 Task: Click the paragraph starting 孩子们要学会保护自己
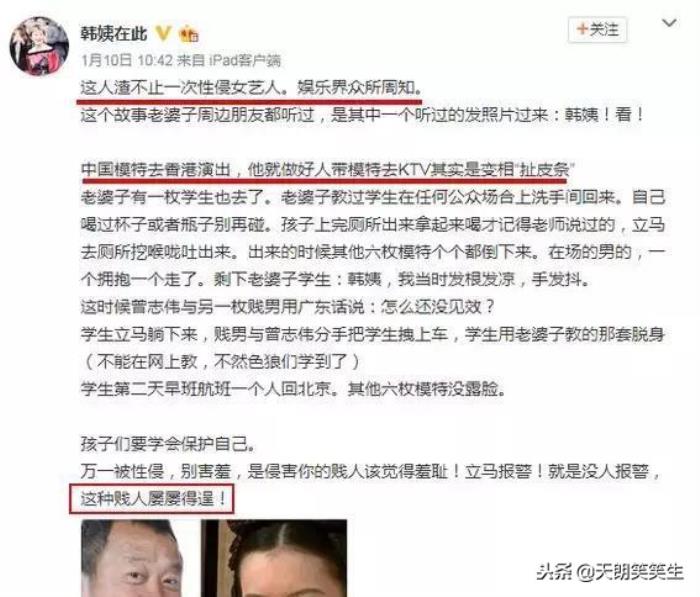pos(169,443)
